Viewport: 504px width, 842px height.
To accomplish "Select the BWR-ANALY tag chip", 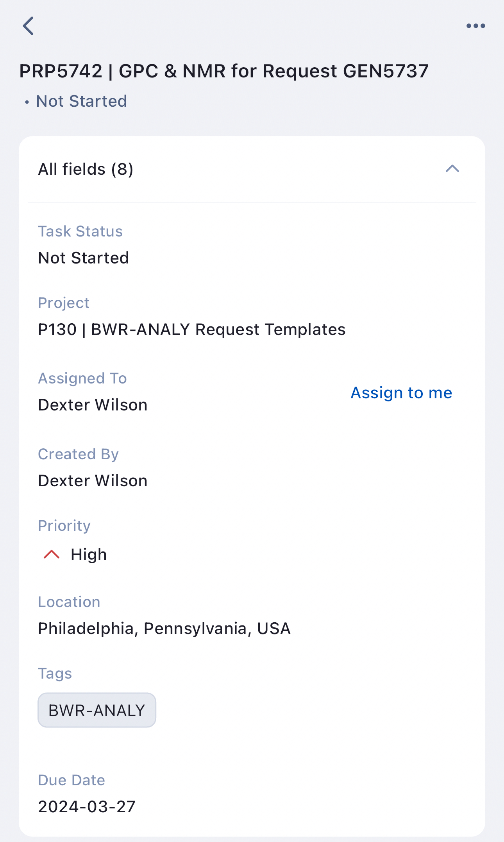I will (x=97, y=710).
